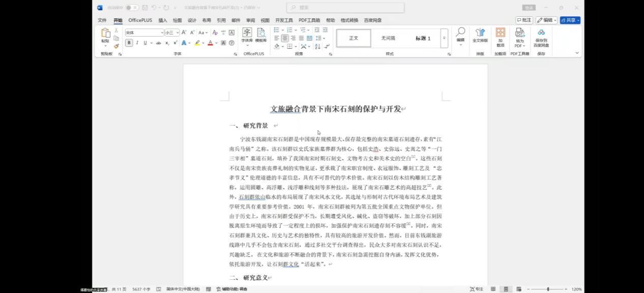
Task: Expand the styles gallery more arrow
Action: point(444,38)
